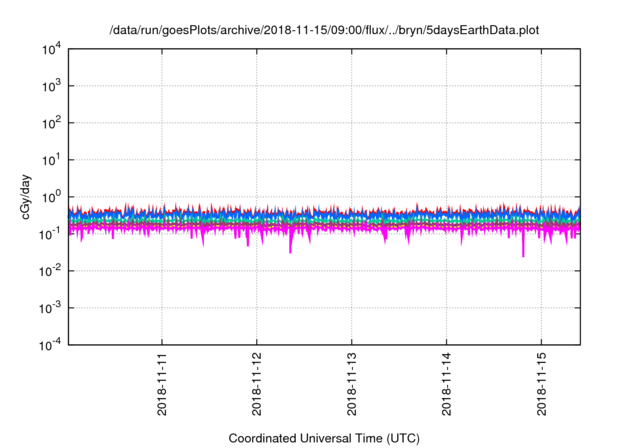Click the 2018-11-14 date tick label
The width and height of the screenshot is (640, 448).
(447, 384)
